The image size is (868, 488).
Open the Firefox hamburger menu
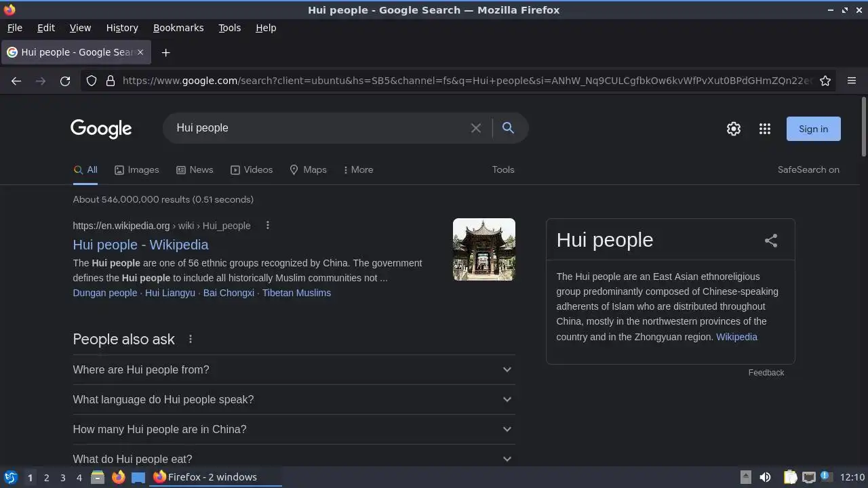point(852,81)
